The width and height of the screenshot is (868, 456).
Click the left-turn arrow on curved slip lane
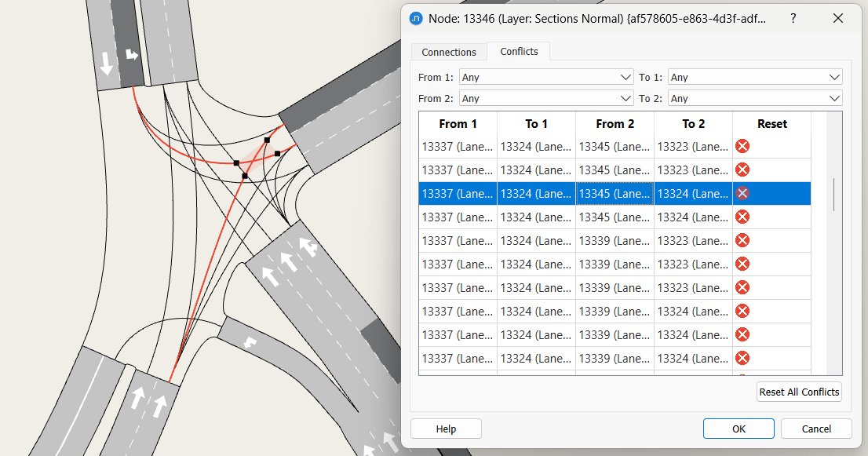249,342
